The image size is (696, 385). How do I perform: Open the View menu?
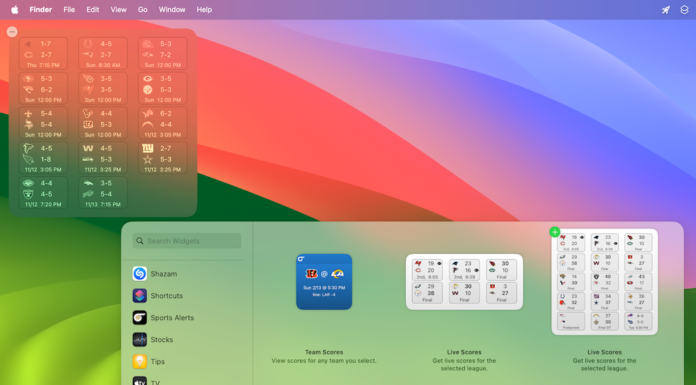tap(118, 10)
